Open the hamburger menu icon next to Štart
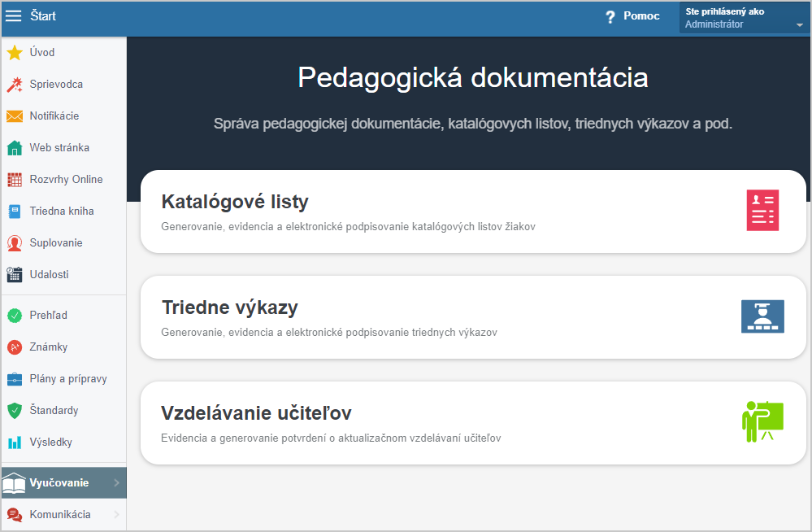This screenshot has width=812, height=532. 13,16
